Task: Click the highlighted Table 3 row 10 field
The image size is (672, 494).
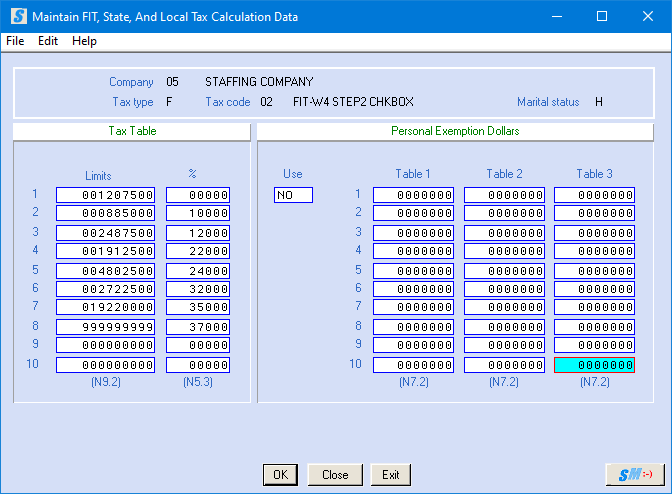Action: click(594, 365)
